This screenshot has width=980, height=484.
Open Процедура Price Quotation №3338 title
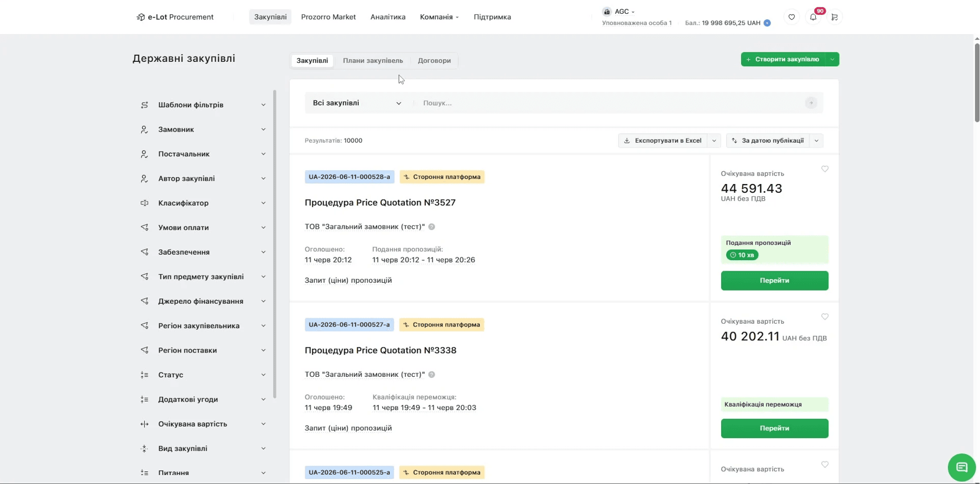[x=380, y=351]
